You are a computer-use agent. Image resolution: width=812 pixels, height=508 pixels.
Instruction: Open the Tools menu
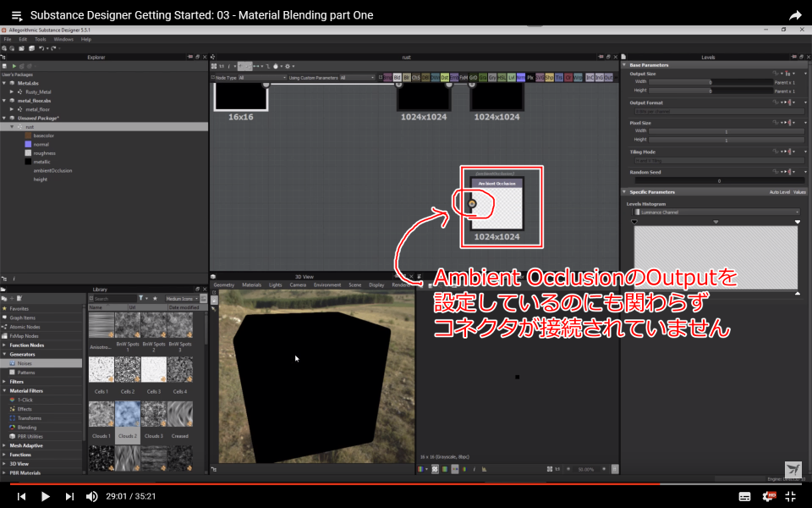pos(41,40)
